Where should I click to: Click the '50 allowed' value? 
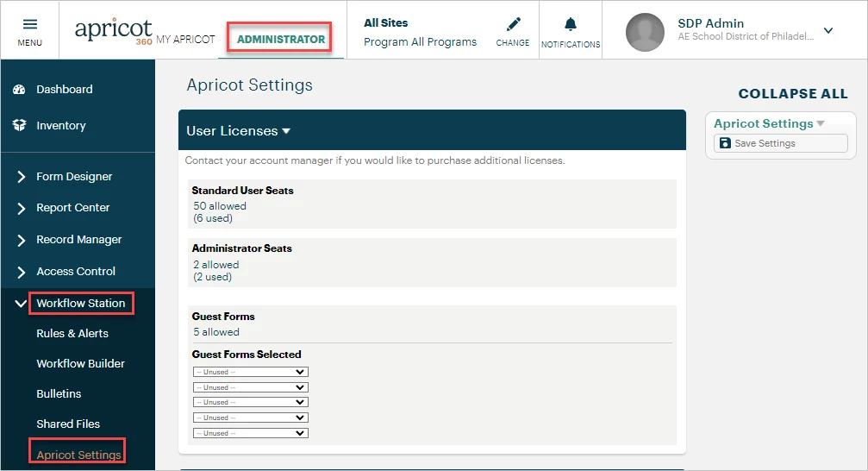[220, 206]
